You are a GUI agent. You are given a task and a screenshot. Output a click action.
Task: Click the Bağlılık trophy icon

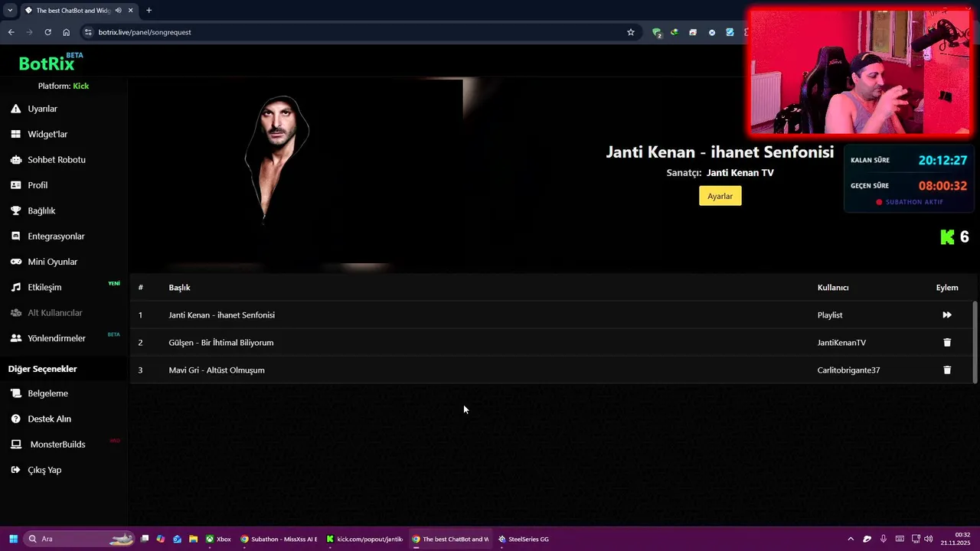(x=15, y=210)
